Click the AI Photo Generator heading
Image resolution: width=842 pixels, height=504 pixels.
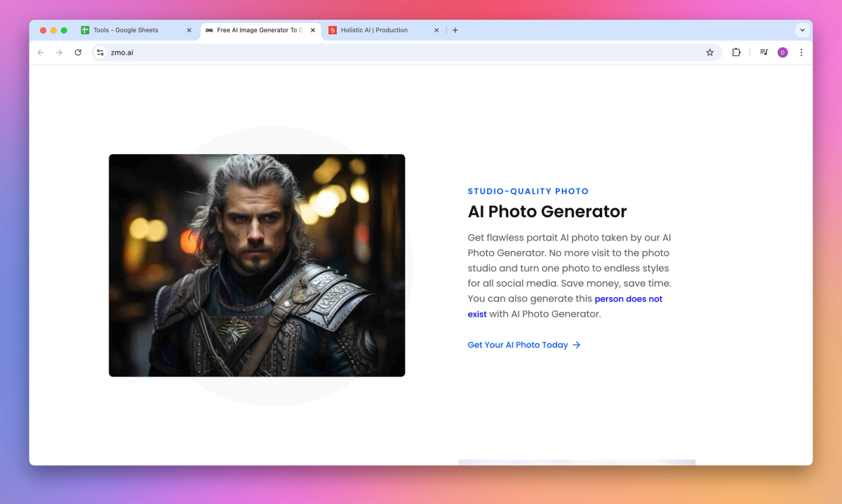pyautogui.click(x=547, y=211)
